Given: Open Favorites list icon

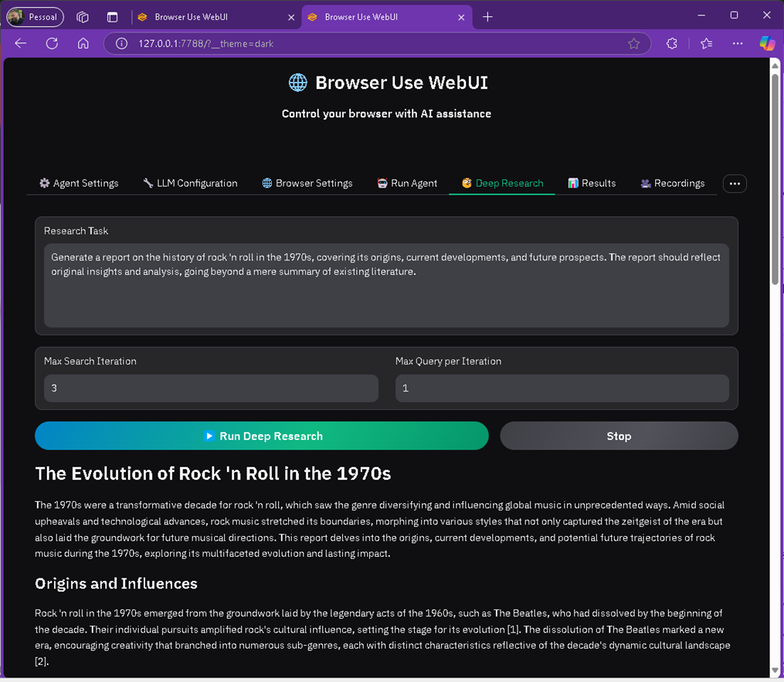Looking at the screenshot, I should pos(707,43).
